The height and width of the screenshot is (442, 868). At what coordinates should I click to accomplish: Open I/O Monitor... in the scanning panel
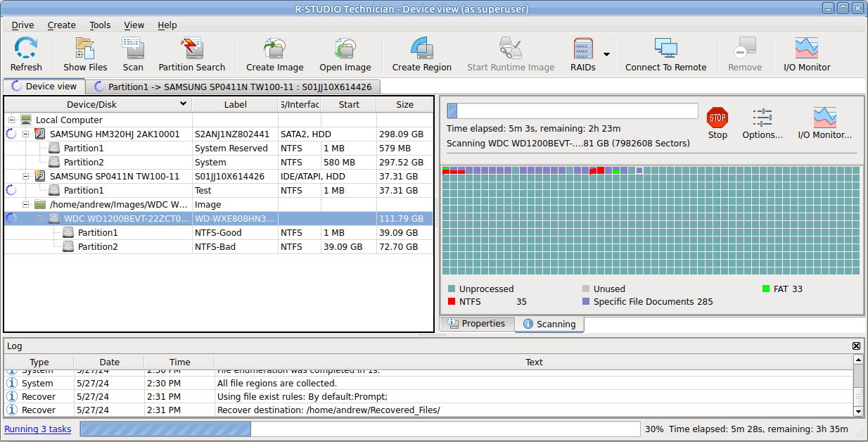point(825,118)
